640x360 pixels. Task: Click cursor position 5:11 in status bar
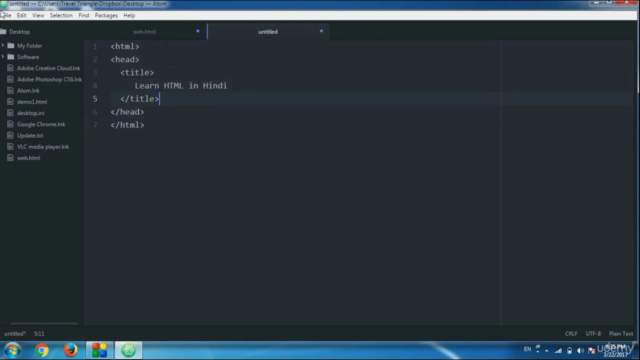(x=39, y=334)
